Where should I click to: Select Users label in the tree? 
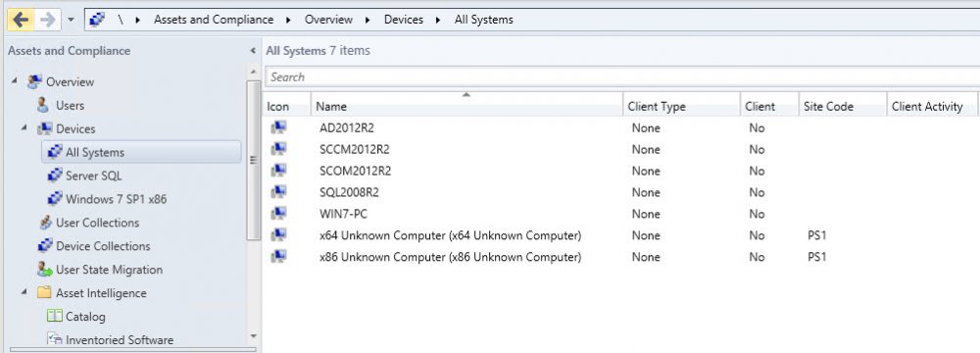[x=70, y=105]
